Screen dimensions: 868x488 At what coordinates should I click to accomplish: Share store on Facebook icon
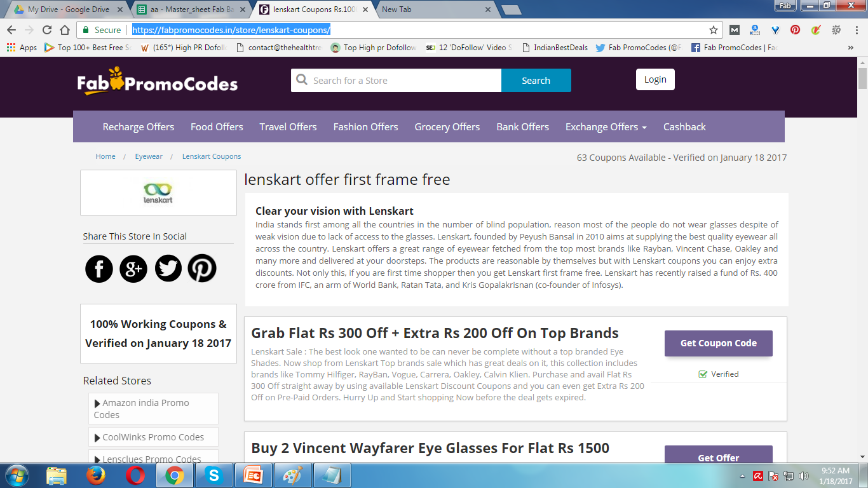99,269
